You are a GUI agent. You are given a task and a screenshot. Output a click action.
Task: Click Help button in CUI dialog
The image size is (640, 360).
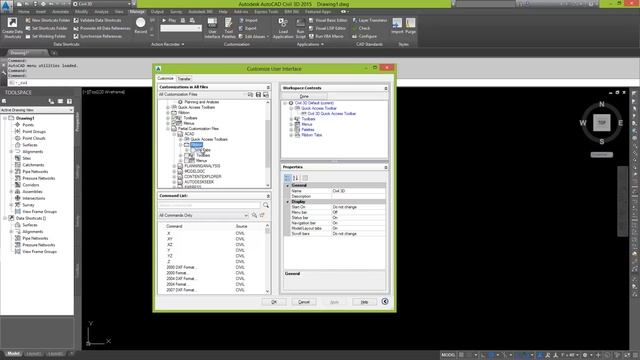click(x=364, y=302)
